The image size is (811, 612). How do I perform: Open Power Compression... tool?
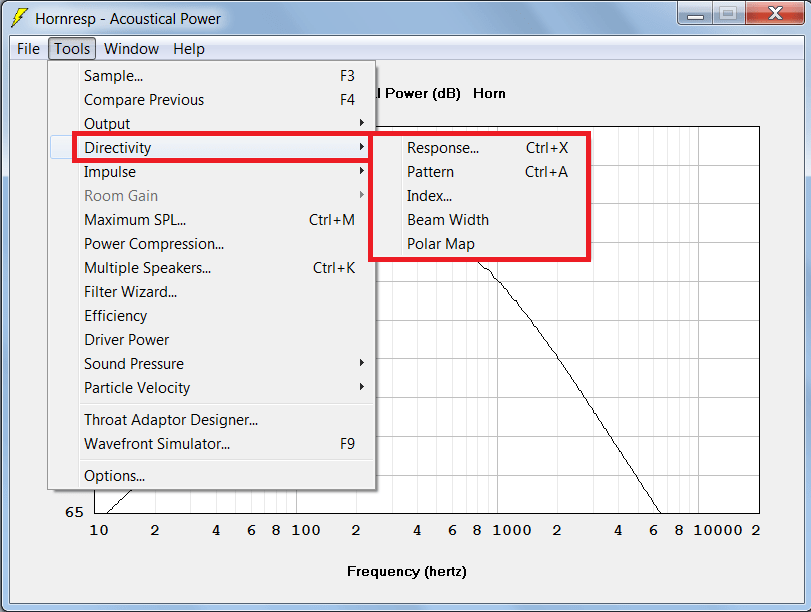[x=212, y=243]
